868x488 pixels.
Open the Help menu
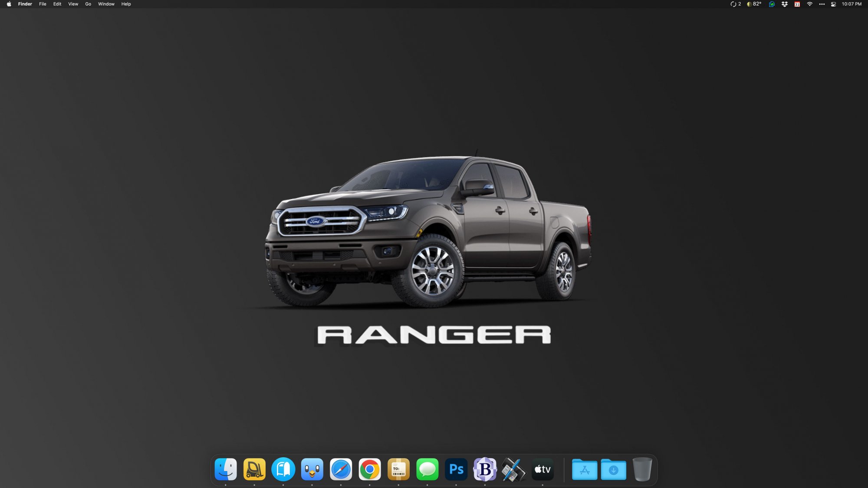click(126, 4)
